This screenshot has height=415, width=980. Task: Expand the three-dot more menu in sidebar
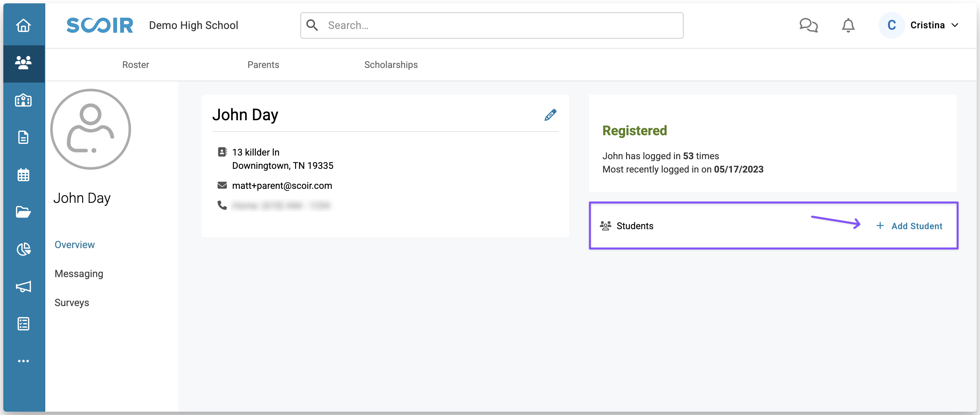tap(23, 361)
